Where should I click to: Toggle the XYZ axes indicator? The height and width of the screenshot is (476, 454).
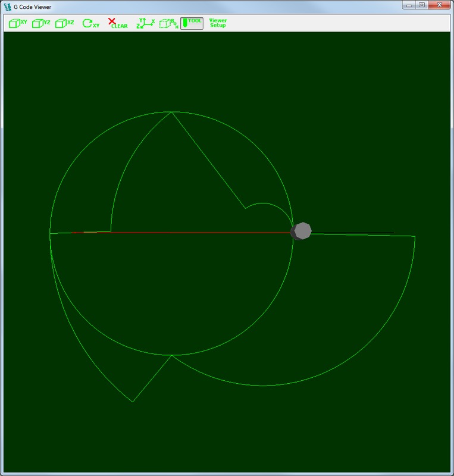click(x=145, y=23)
